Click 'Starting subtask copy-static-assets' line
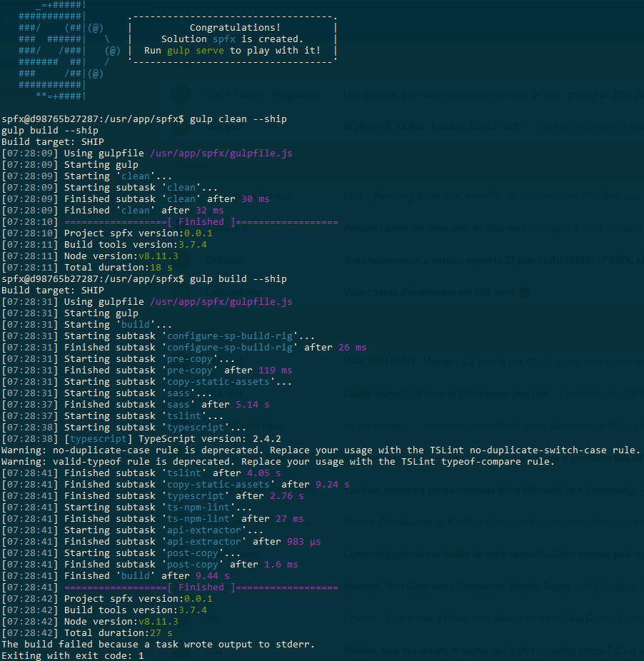The width and height of the screenshot is (644, 661). pyautogui.click(x=147, y=381)
